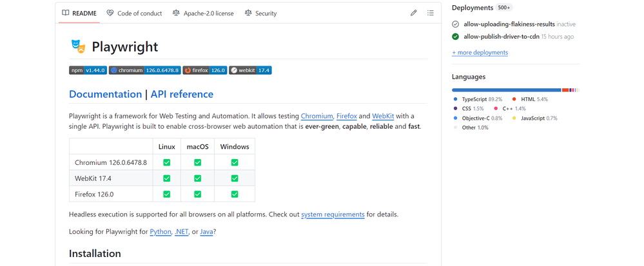
Task: Open Objective-C 0.8% language link
Action: click(478, 119)
